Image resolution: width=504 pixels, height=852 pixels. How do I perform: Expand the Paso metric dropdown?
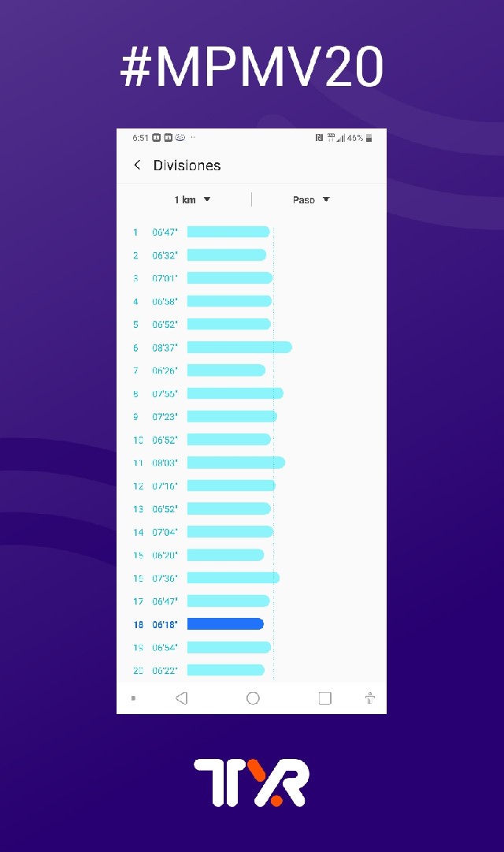pos(311,199)
